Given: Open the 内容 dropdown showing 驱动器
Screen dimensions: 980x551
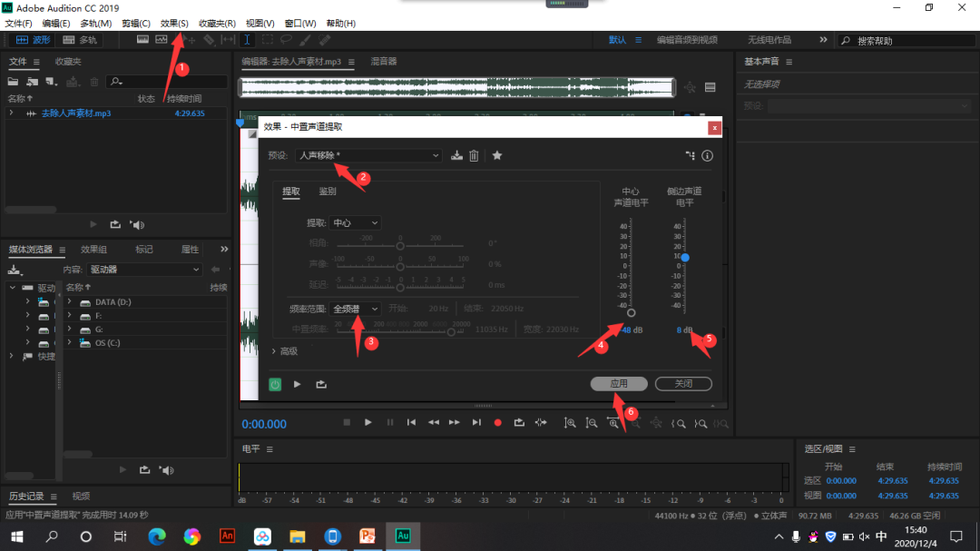Looking at the screenshot, I should point(144,270).
